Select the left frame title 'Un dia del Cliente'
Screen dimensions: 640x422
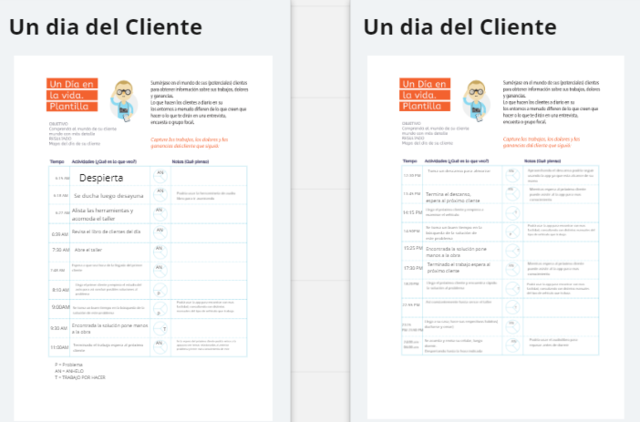pyautogui.click(x=106, y=27)
